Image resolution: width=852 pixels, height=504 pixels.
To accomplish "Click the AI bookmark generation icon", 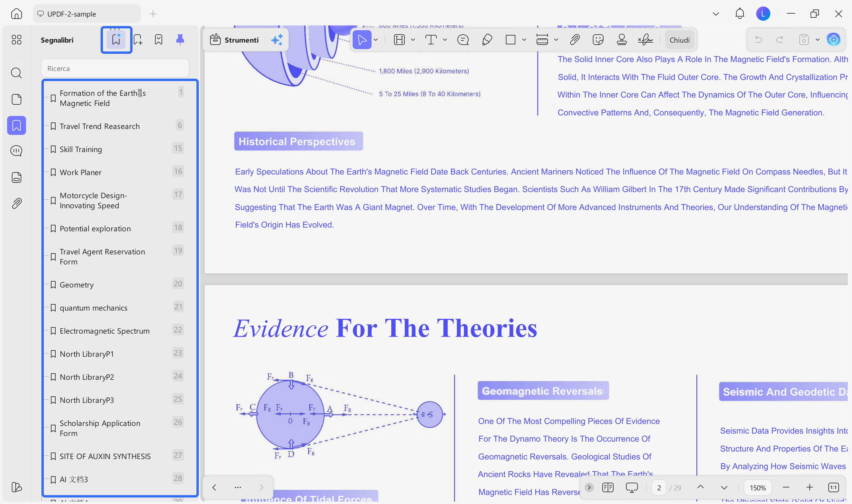I will coord(116,40).
